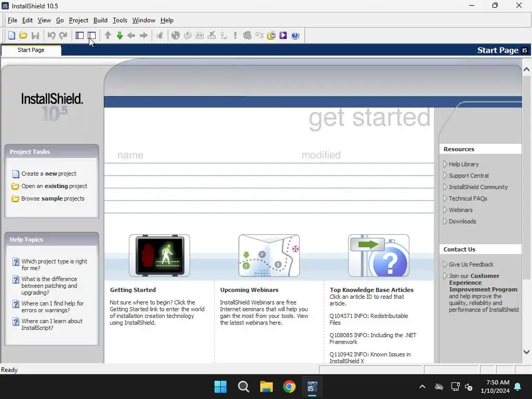The height and width of the screenshot is (399, 532).
Task: Click the Back left arrow toolbar icon
Action: pos(131,35)
